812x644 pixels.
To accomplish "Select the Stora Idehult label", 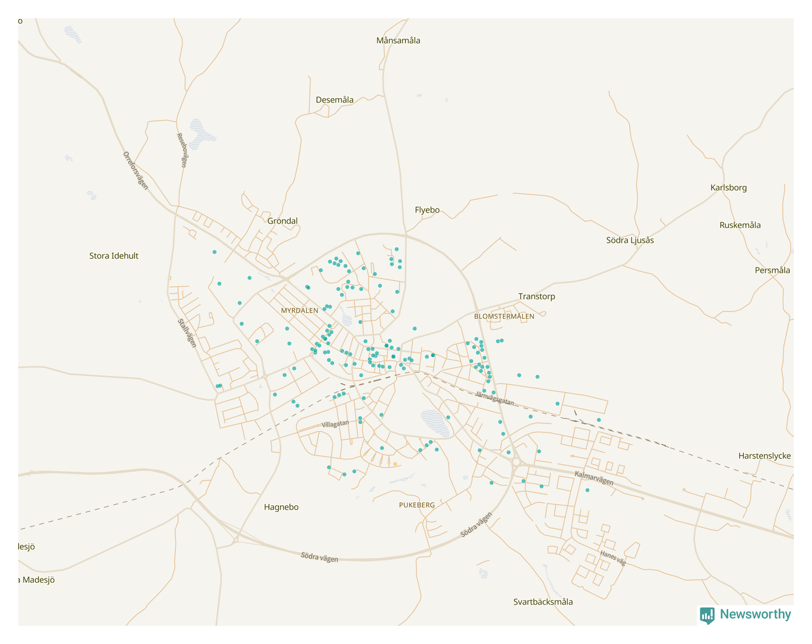I will pyautogui.click(x=114, y=256).
